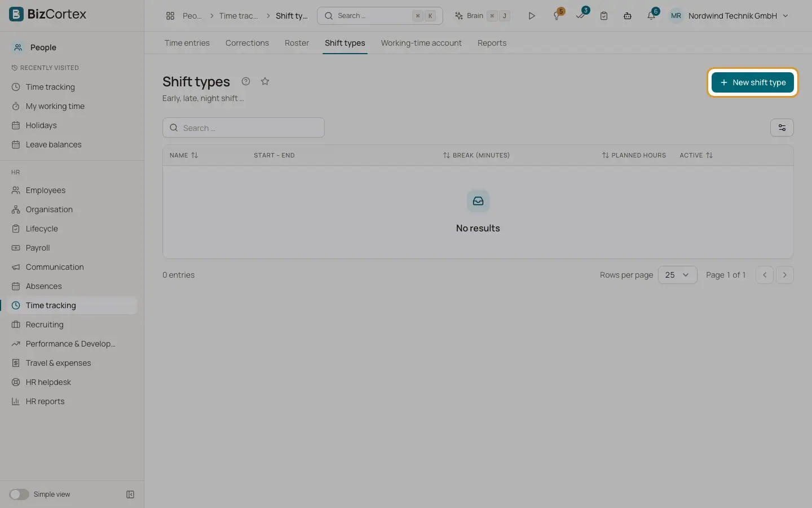812x508 pixels.
Task: Switch to the Time entries tab
Action: click(187, 43)
